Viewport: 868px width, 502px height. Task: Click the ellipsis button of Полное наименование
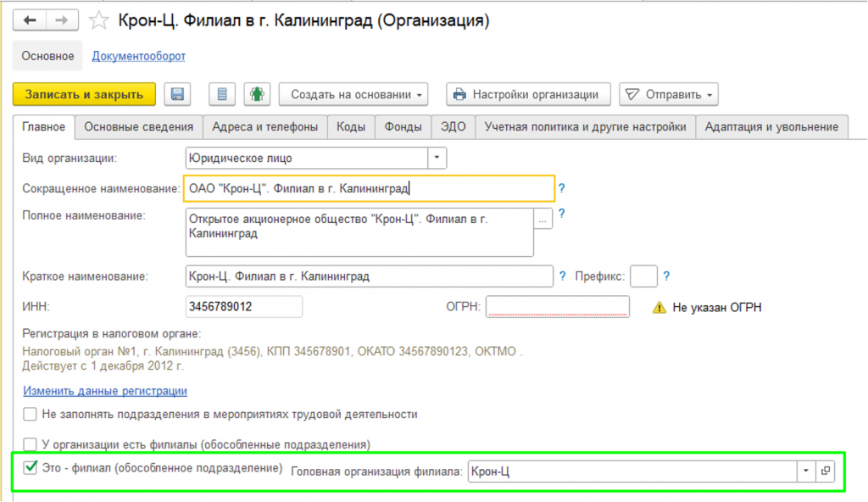click(543, 220)
